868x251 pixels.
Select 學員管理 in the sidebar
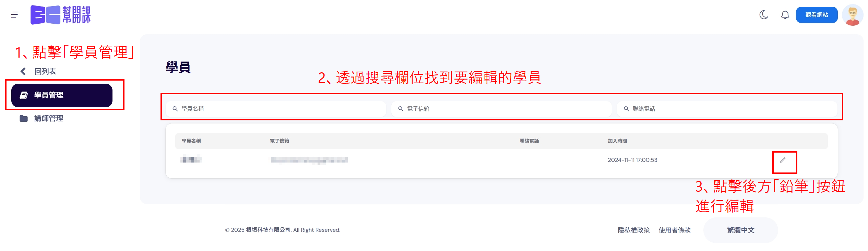tap(62, 95)
